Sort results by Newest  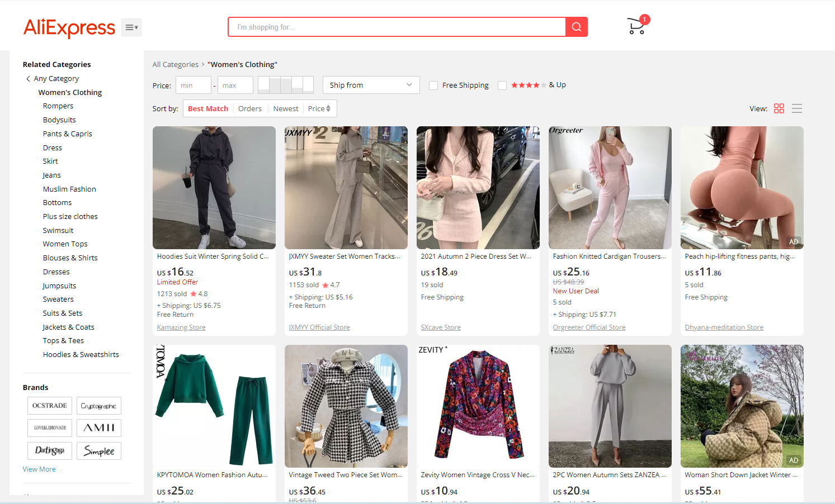pyautogui.click(x=285, y=108)
